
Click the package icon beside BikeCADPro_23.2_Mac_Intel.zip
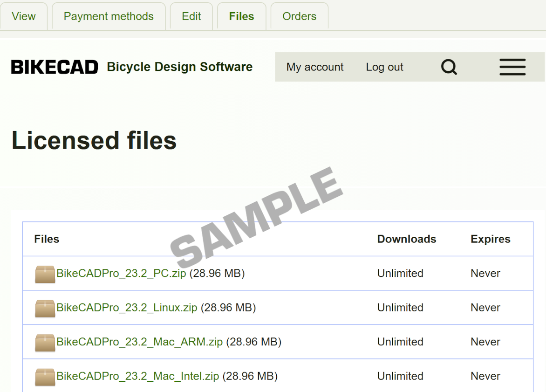tap(45, 377)
